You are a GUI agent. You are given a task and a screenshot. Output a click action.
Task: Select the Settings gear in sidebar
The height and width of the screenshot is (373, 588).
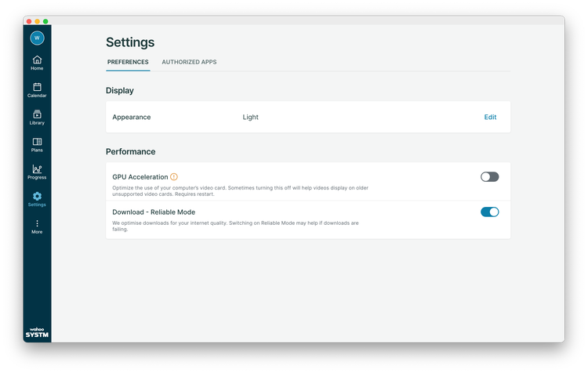[x=37, y=200]
